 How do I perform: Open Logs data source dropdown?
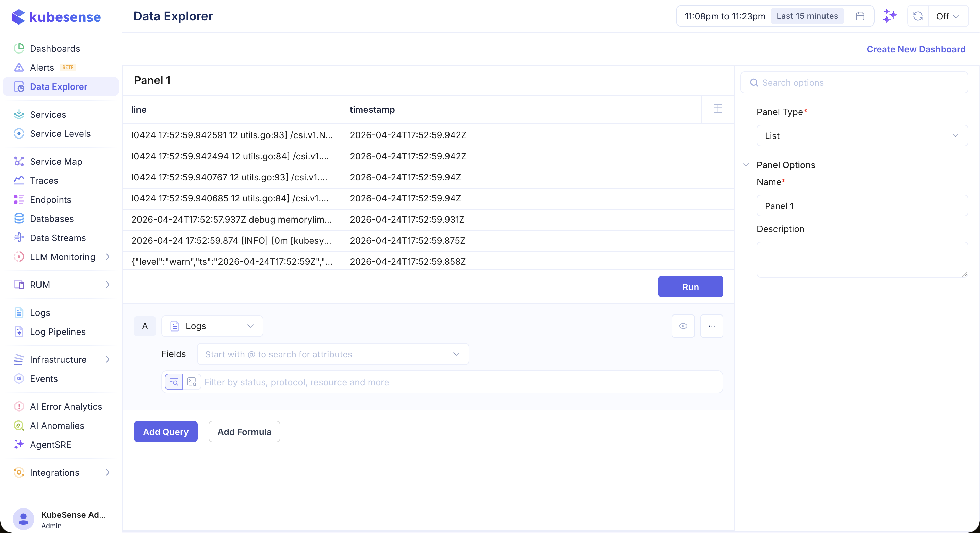tap(212, 326)
